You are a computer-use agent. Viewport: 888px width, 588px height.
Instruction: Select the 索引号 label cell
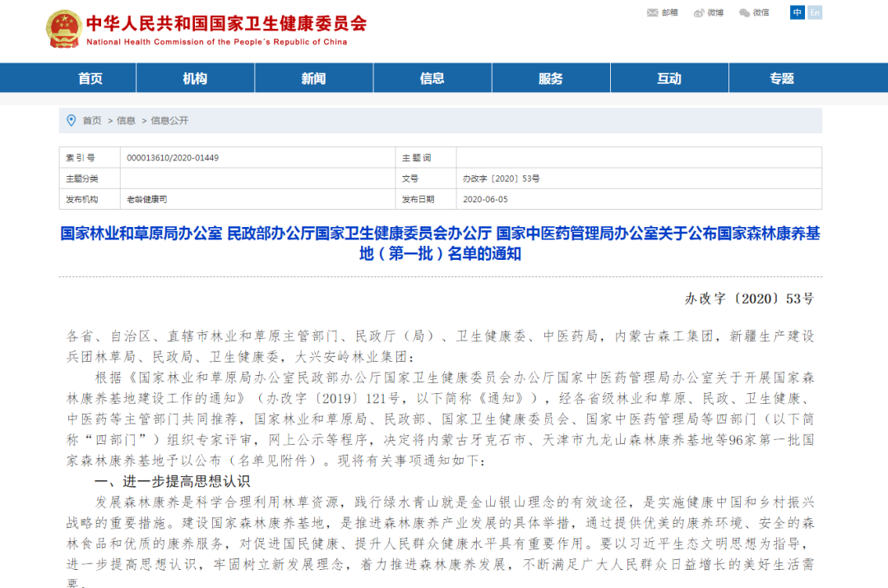[90, 157]
